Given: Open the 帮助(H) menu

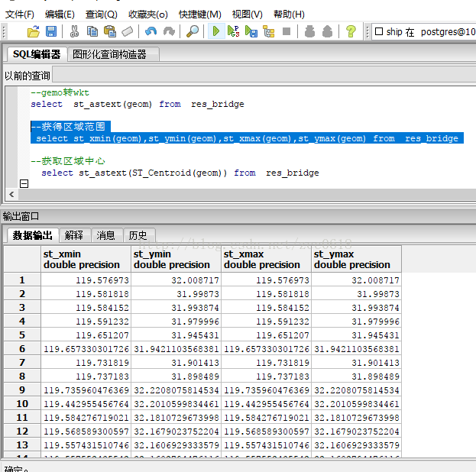Looking at the screenshot, I should click(x=289, y=15).
